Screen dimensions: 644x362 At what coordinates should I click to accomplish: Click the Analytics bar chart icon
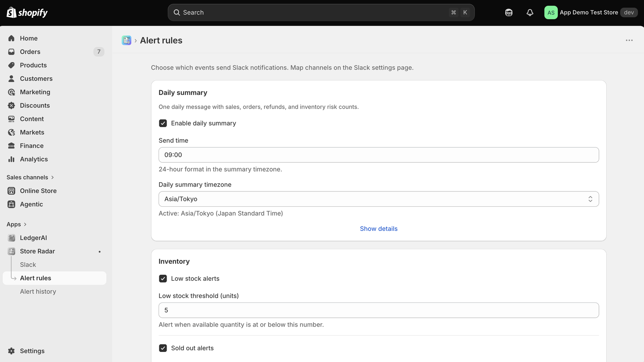tap(11, 159)
